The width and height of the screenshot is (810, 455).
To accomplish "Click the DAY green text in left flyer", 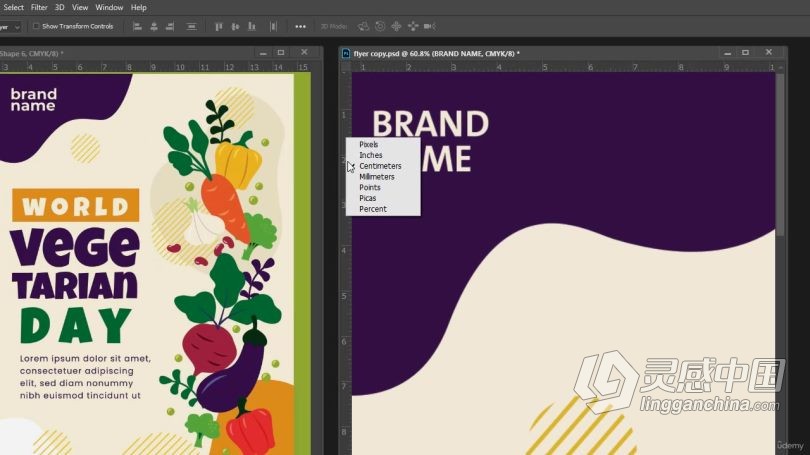I will coord(76,325).
